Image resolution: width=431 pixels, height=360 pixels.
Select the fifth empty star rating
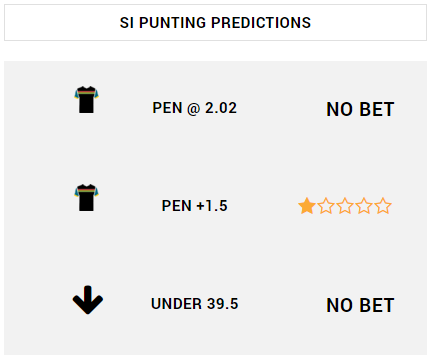coord(383,206)
